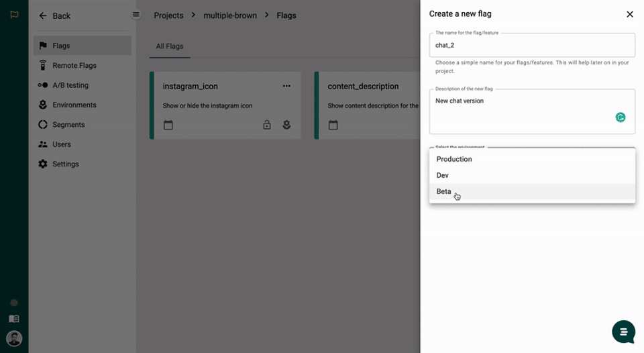Open the chat support bubble

click(623, 332)
